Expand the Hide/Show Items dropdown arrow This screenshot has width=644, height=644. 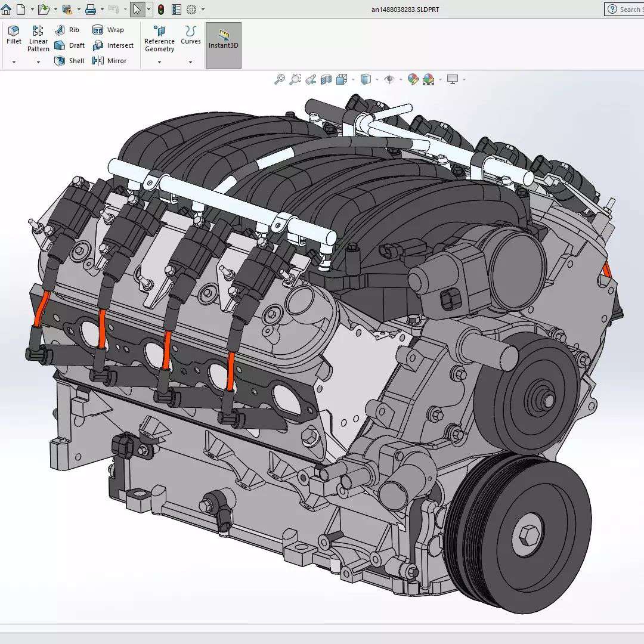tap(401, 79)
